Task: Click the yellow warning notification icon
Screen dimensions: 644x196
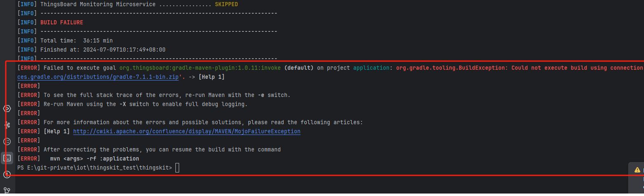Action: pos(637,170)
